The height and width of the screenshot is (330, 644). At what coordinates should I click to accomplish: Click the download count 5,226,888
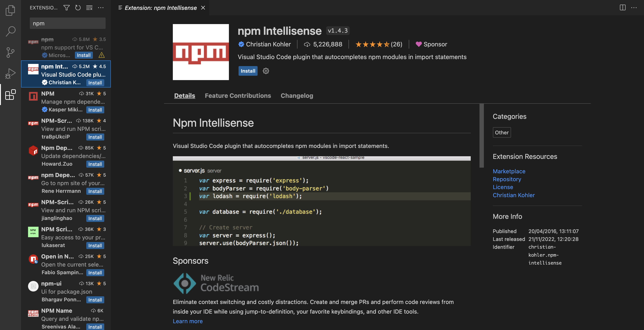(323, 44)
